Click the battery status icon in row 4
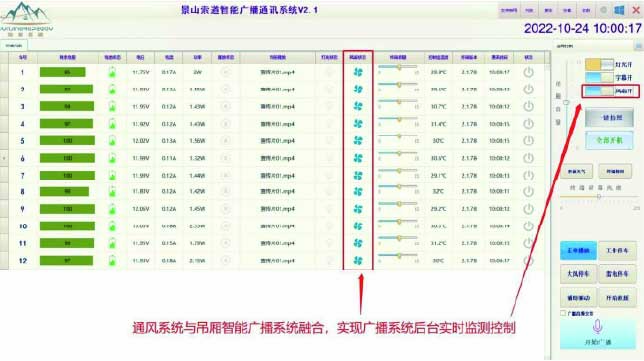The image size is (644, 361). (112, 124)
